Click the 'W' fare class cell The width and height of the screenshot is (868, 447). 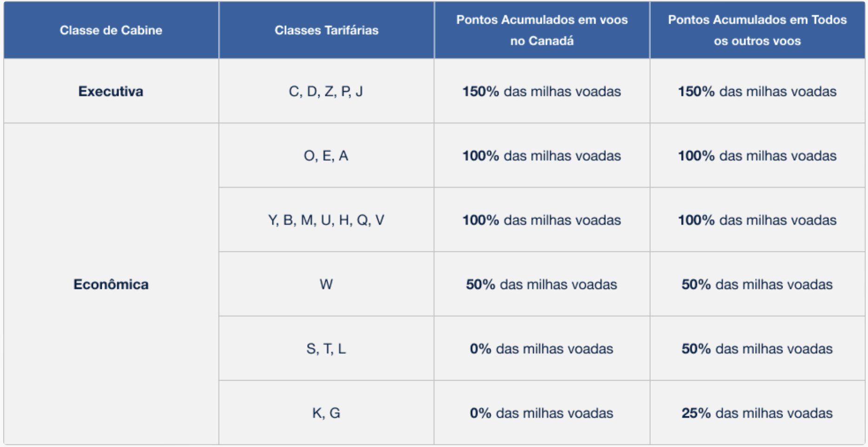click(326, 284)
